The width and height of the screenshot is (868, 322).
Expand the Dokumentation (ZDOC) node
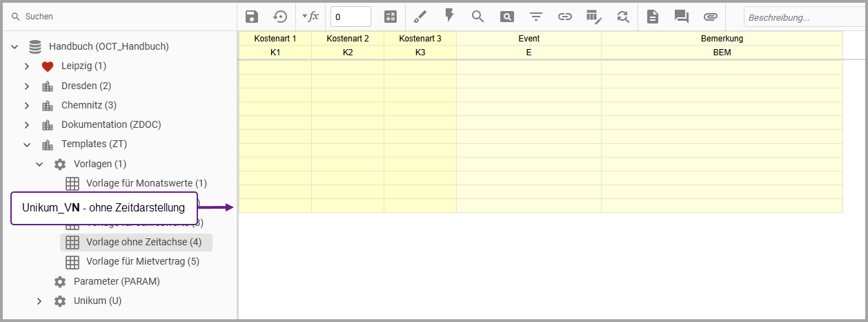pyautogui.click(x=27, y=125)
